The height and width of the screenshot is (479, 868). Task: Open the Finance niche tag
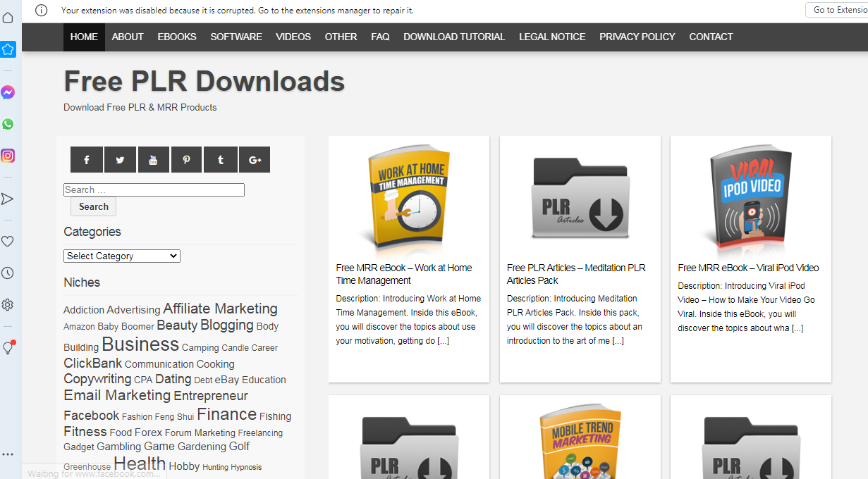coord(226,414)
